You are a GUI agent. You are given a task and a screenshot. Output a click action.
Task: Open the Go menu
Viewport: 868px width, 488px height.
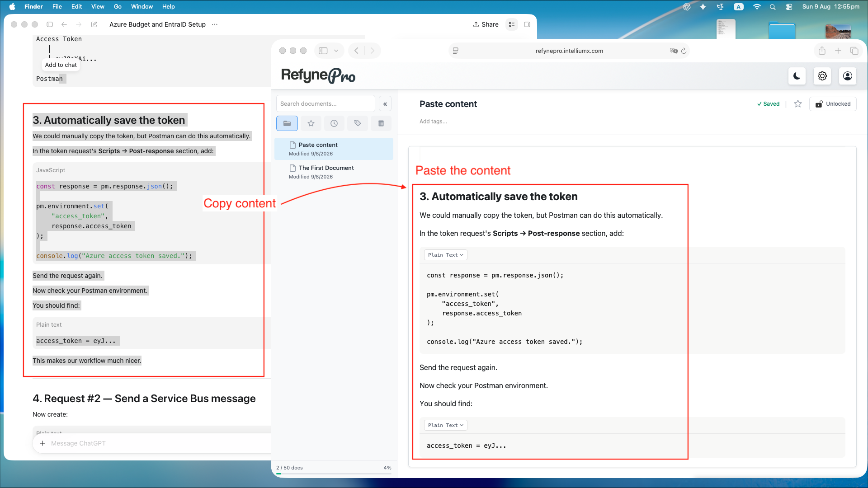point(118,6)
